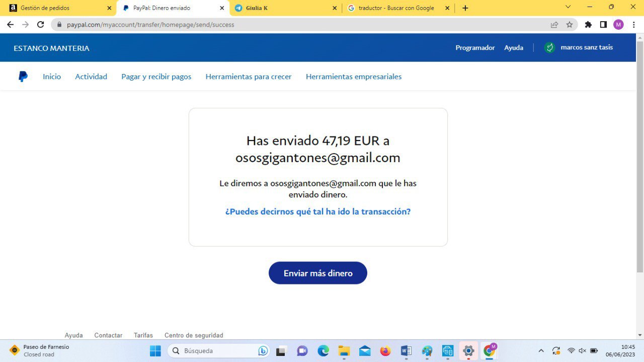Click the footer Contactar link
644x362 pixels.
coord(108,335)
